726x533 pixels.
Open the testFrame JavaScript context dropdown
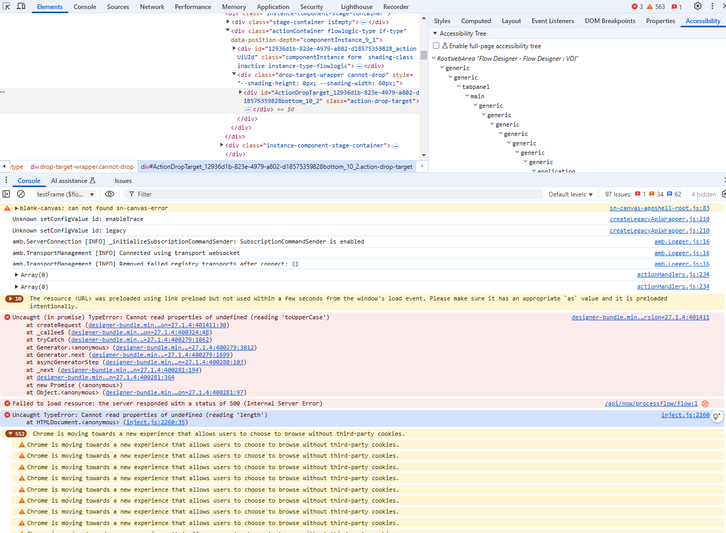65,194
